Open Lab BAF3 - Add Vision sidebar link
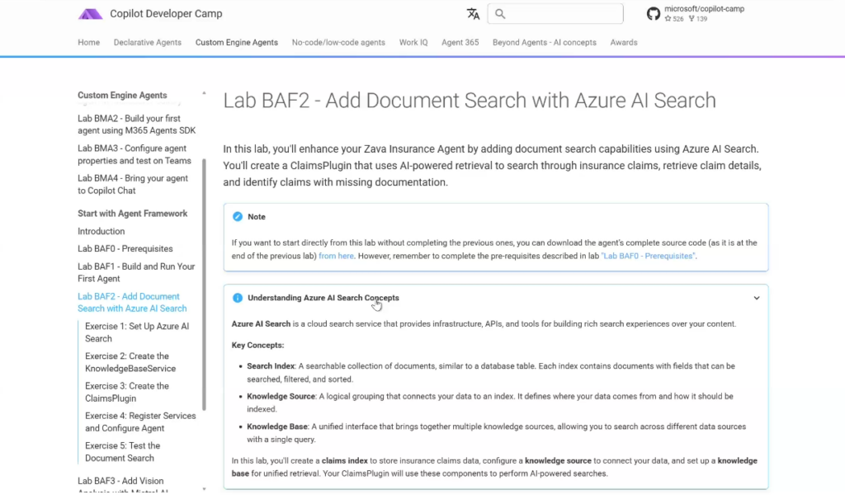This screenshot has height=504, width=845. [x=123, y=485]
